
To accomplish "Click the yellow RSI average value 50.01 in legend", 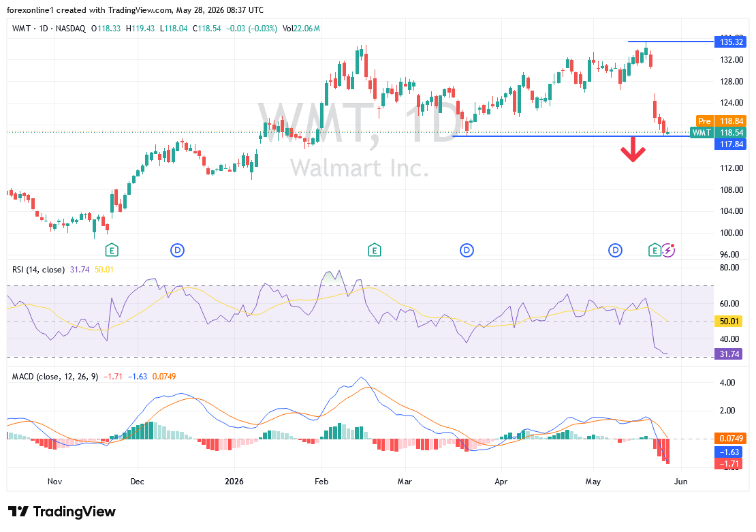I will point(104,270).
